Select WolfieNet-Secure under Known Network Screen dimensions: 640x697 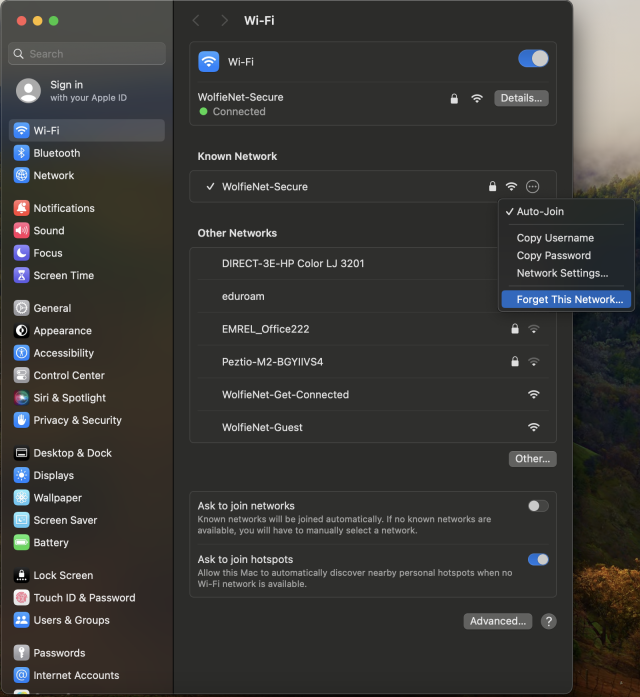coord(373,187)
